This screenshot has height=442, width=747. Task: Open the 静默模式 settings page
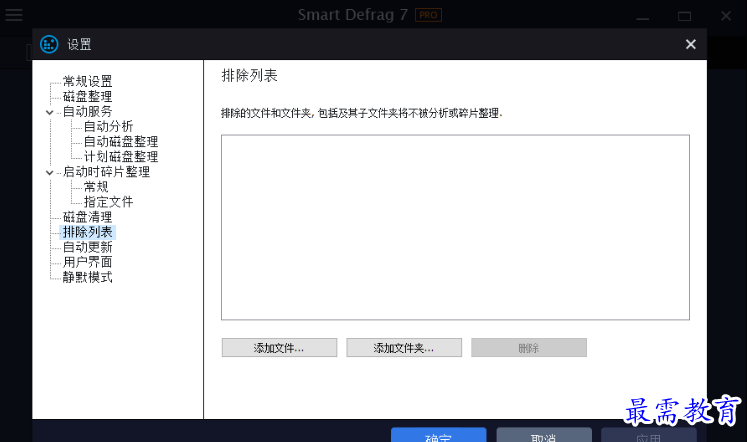pyautogui.click(x=88, y=277)
